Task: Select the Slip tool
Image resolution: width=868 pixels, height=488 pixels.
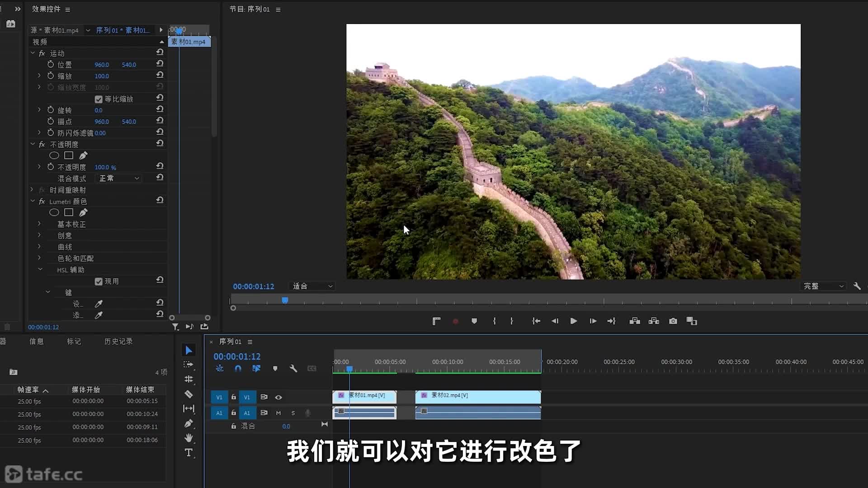Action: coord(189,408)
